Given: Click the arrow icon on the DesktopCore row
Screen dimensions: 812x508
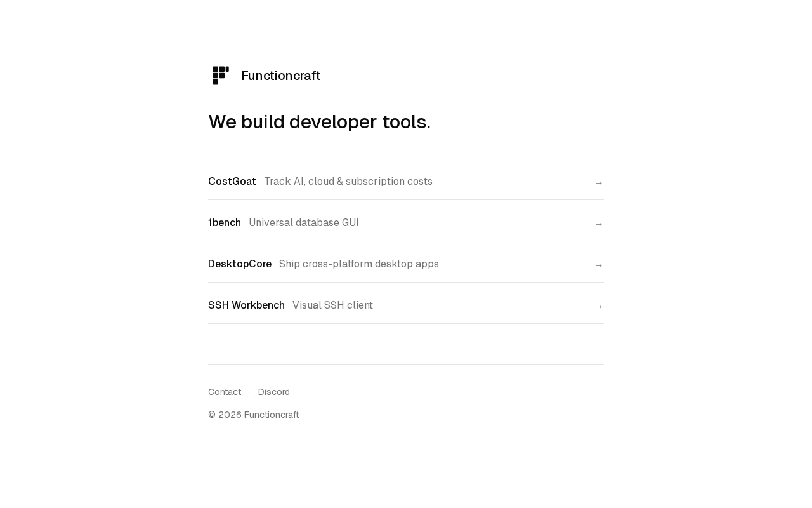Looking at the screenshot, I should (598, 265).
